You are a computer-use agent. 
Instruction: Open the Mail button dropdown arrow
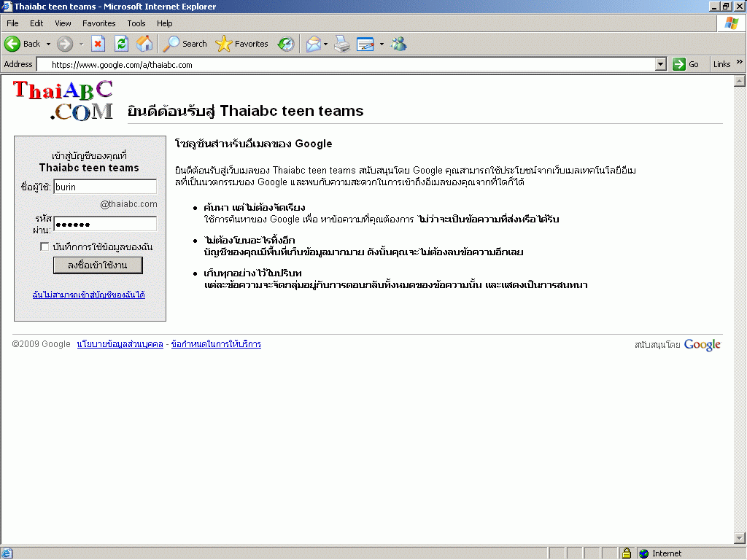325,44
